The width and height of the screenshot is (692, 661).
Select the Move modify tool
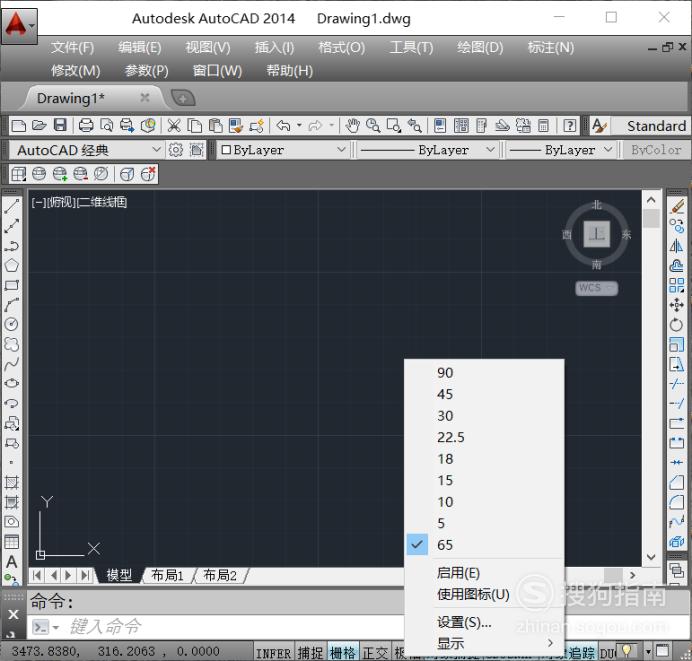point(677,305)
